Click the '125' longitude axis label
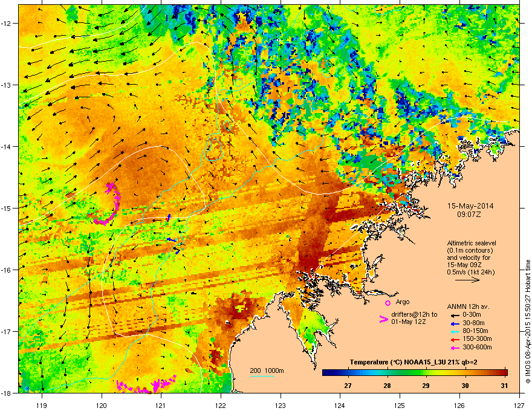 pyautogui.click(x=400, y=405)
